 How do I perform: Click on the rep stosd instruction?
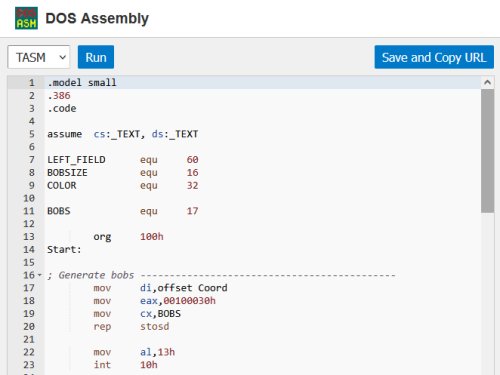click(x=131, y=326)
